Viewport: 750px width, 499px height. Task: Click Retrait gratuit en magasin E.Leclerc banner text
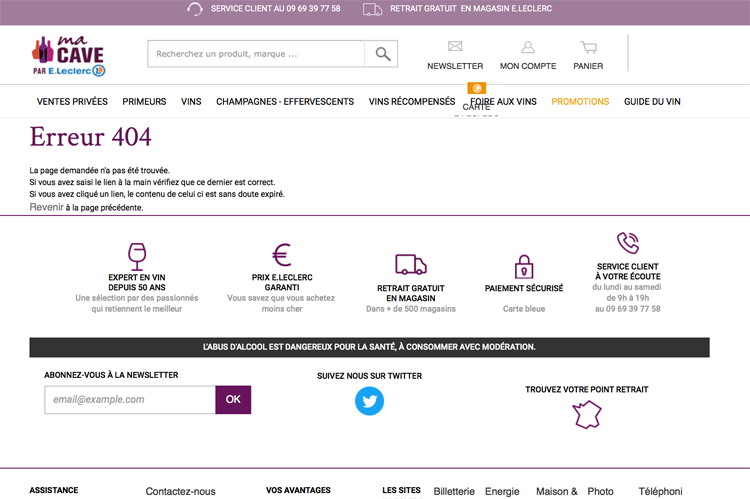[x=471, y=9]
